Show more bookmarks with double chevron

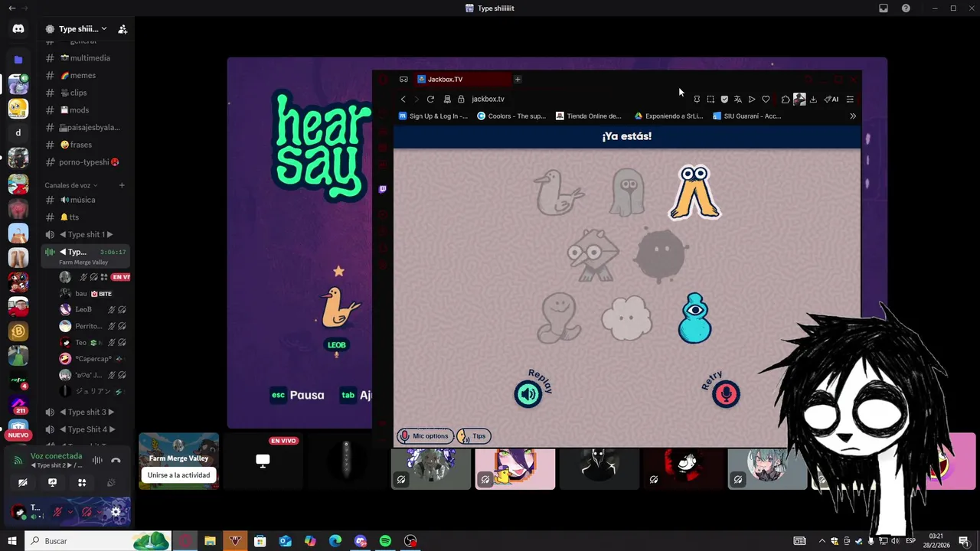tap(853, 116)
